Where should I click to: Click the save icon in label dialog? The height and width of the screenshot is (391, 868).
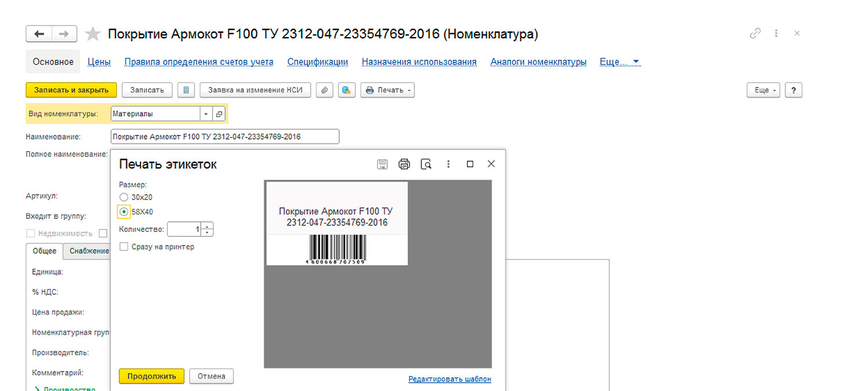coord(382,164)
